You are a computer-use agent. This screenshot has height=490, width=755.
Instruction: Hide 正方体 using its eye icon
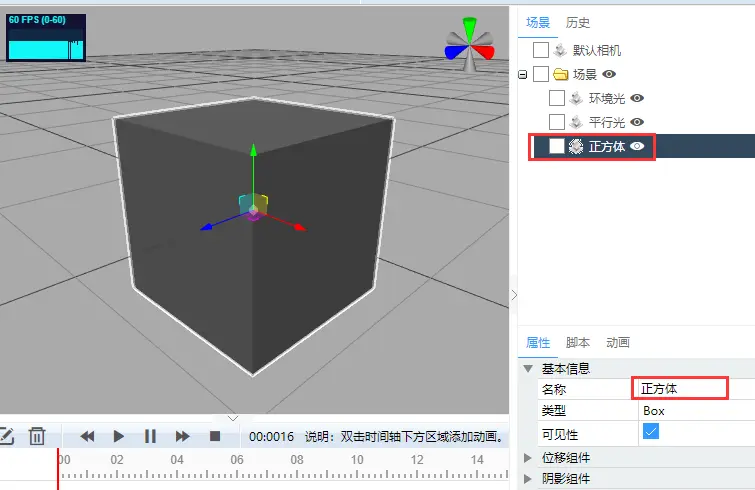tap(637, 146)
